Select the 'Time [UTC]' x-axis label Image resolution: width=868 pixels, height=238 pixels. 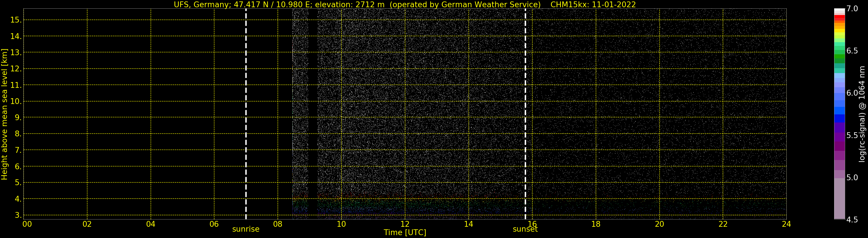405,233
